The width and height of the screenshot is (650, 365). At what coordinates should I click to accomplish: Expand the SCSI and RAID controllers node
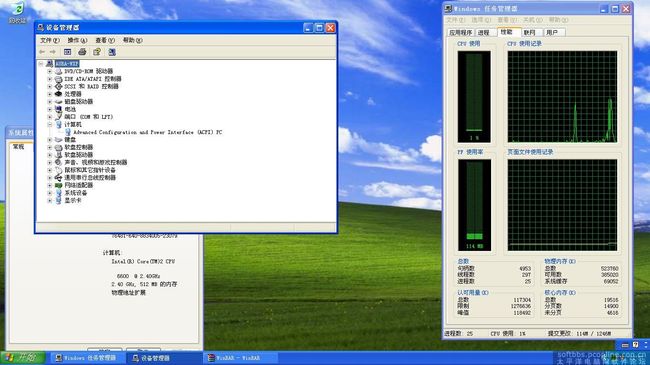(x=50, y=87)
